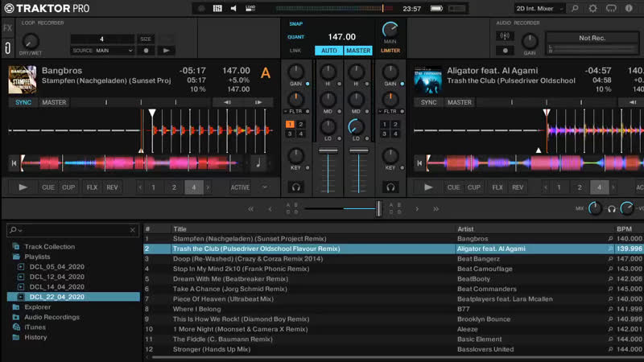
Task: Show larger Deck A loop sizes
Action: [208, 187]
